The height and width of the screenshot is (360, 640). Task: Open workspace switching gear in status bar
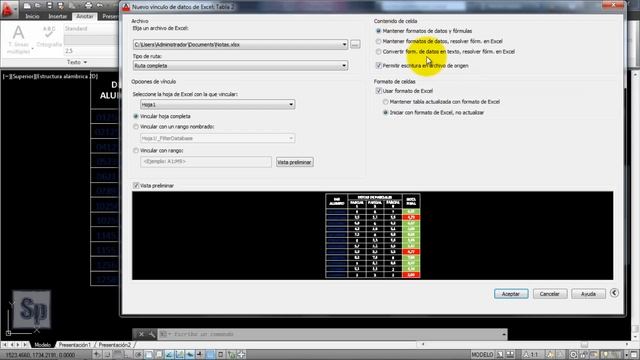click(573, 355)
